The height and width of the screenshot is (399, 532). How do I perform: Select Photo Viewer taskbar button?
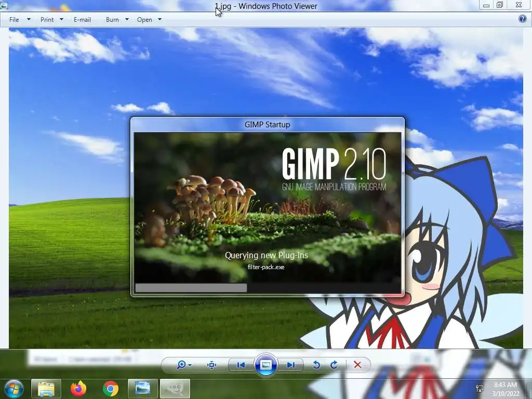pos(142,389)
